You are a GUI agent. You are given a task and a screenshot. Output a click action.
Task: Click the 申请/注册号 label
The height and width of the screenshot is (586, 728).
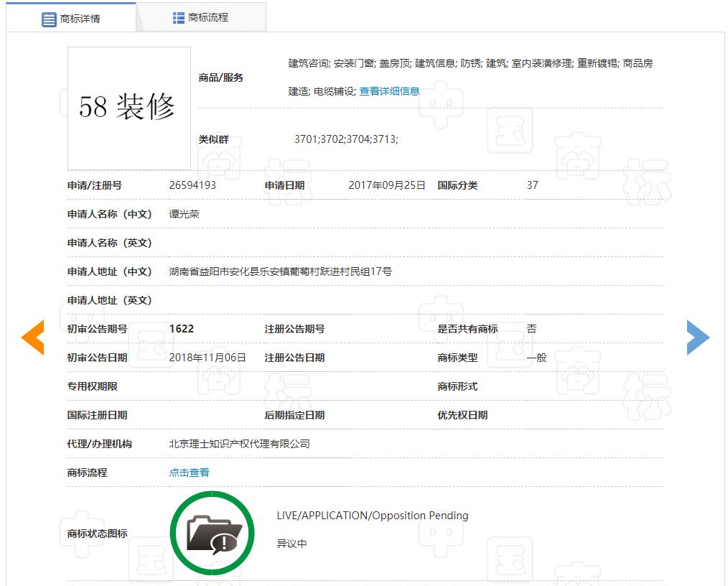[x=95, y=185]
